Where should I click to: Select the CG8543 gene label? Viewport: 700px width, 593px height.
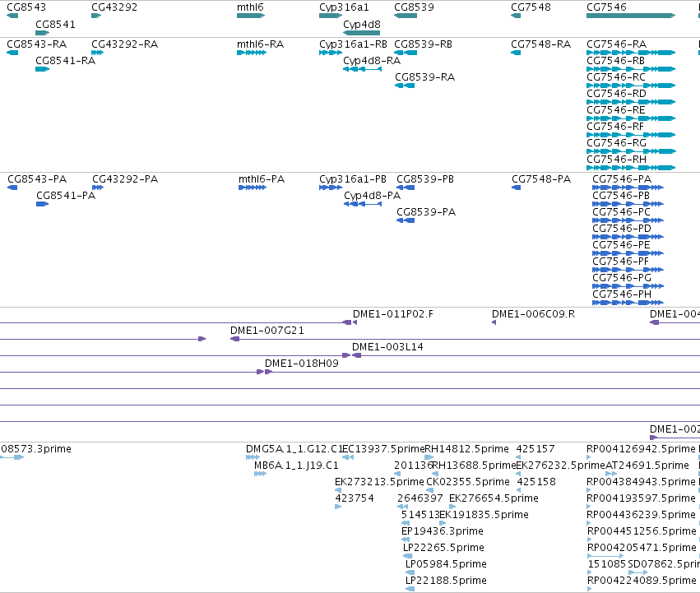pyautogui.click(x=26, y=7)
